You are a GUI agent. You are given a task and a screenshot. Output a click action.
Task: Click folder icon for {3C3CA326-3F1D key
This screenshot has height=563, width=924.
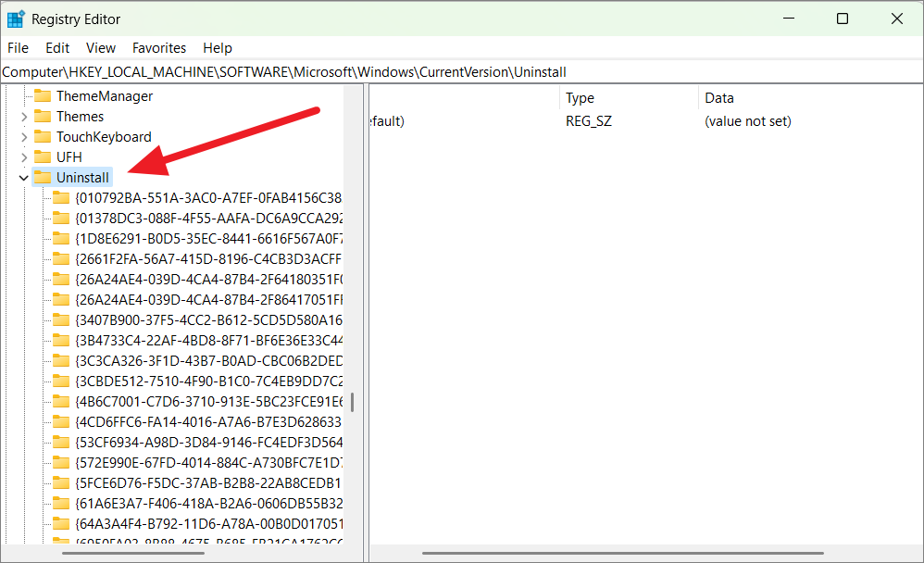(61, 360)
